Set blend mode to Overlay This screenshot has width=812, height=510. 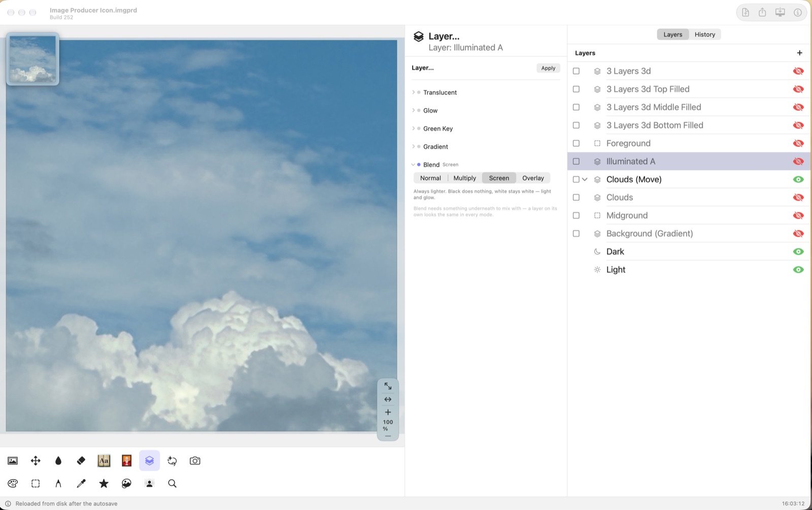tap(533, 178)
